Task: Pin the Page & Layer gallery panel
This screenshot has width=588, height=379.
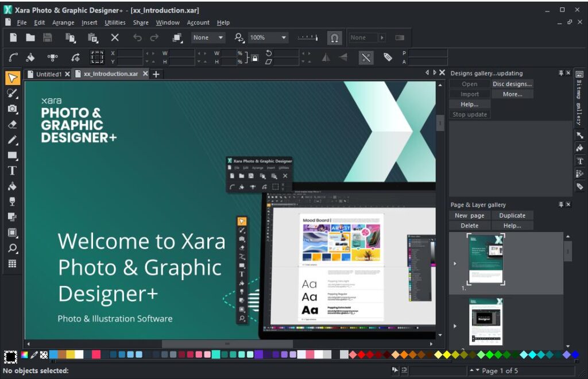Action: (562, 204)
